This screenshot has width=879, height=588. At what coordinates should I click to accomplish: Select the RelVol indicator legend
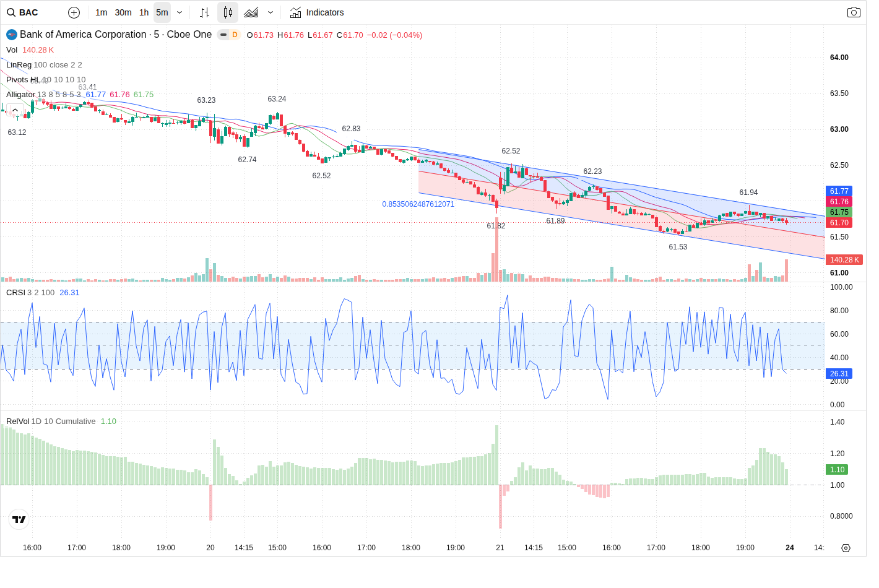(x=17, y=422)
